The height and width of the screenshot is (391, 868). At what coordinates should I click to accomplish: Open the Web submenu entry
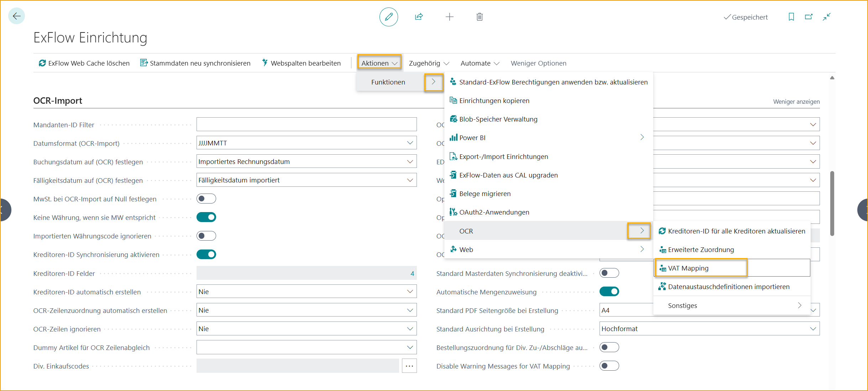pos(549,249)
